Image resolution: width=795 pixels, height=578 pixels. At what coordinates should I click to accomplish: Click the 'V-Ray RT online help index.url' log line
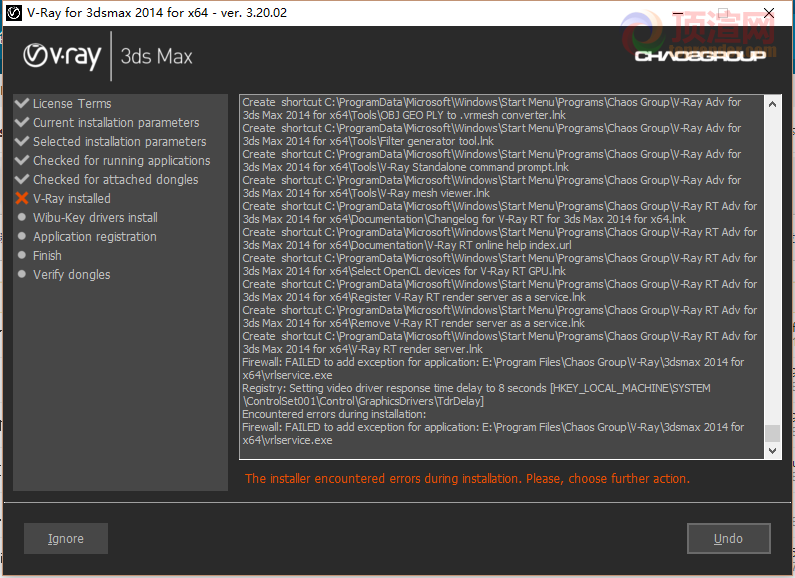(x=499, y=239)
